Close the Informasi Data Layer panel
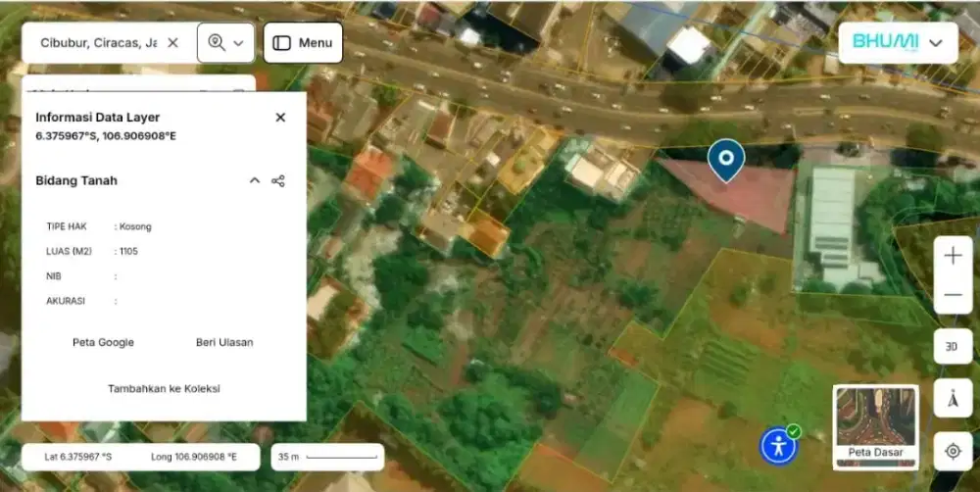980x492 pixels. [x=280, y=118]
